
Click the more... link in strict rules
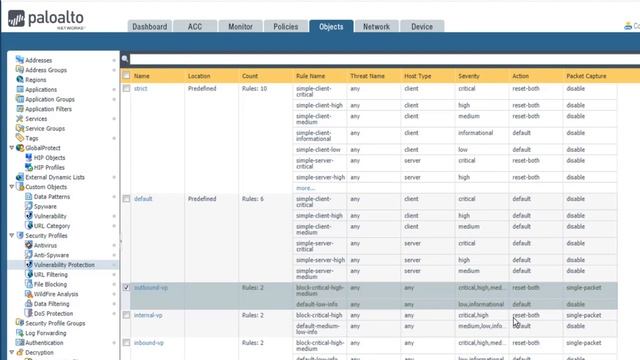coord(305,188)
